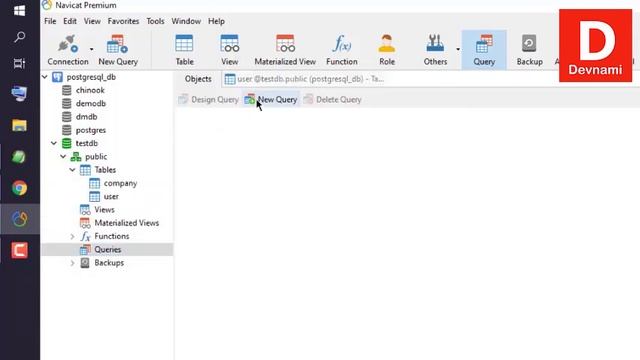The height and width of the screenshot is (360, 640).
Task: Select the dmdb database
Action: pyautogui.click(x=87, y=117)
